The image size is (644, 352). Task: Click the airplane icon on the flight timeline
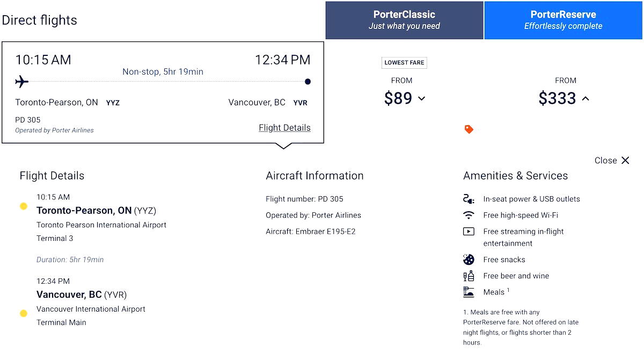click(x=21, y=81)
